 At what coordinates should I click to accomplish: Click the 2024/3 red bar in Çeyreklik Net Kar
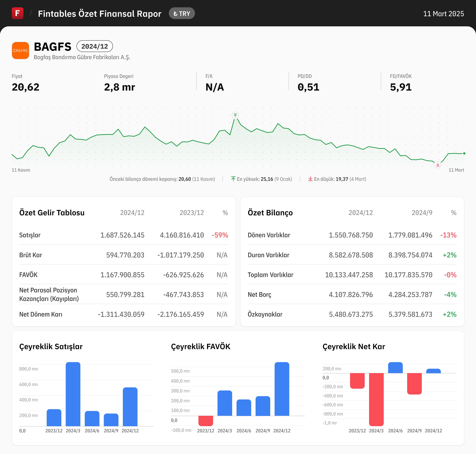tap(376, 399)
